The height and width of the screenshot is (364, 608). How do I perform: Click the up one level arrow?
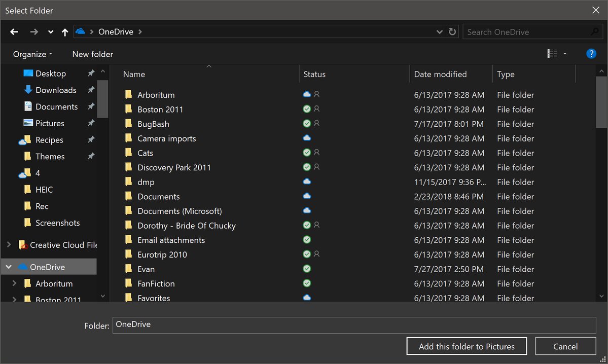[x=65, y=31]
